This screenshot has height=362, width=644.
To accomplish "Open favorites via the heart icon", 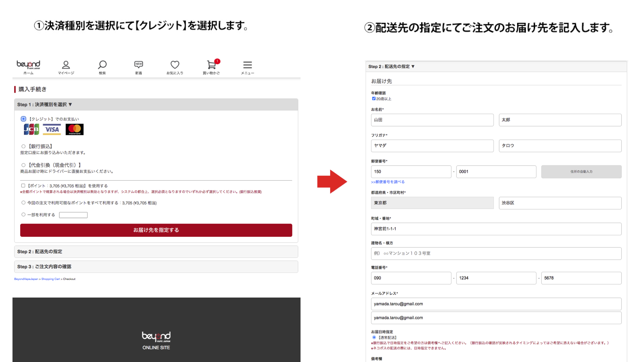I will [175, 65].
